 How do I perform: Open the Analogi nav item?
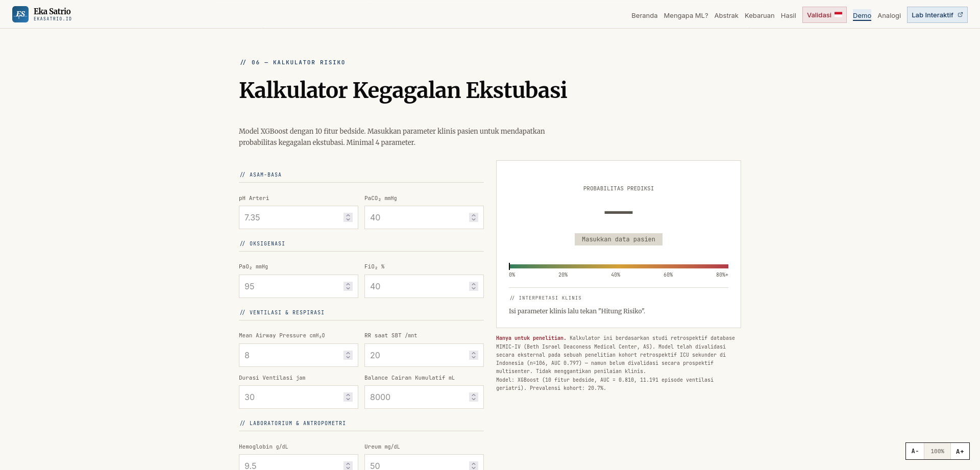coord(889,15)
